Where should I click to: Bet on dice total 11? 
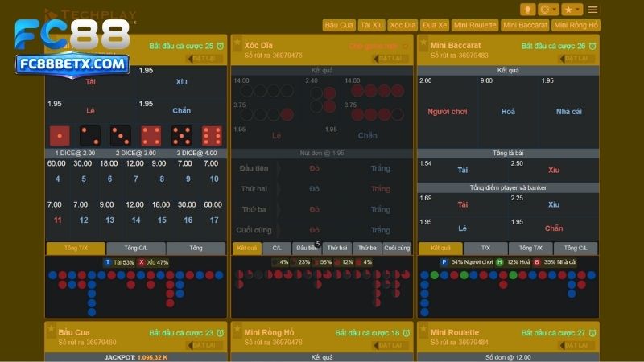pyautogui.click(x=57, y=220)
